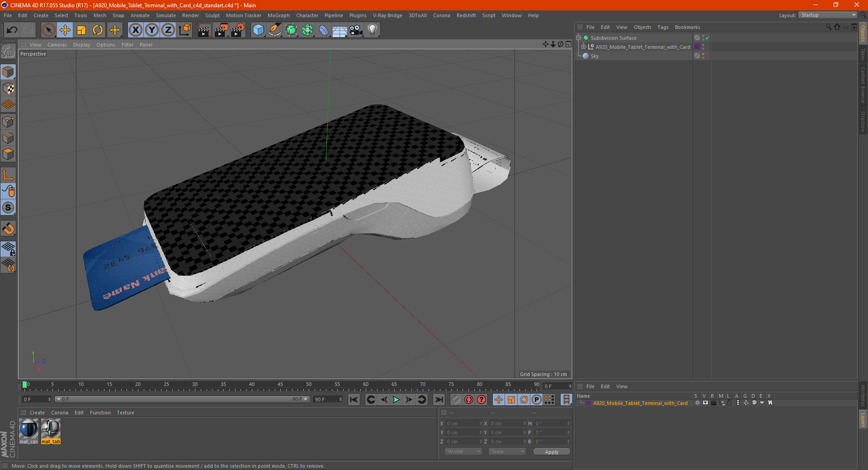Click the timeline preview range slider
Viewport: 868px width, 470px height.
pos(182,399)
